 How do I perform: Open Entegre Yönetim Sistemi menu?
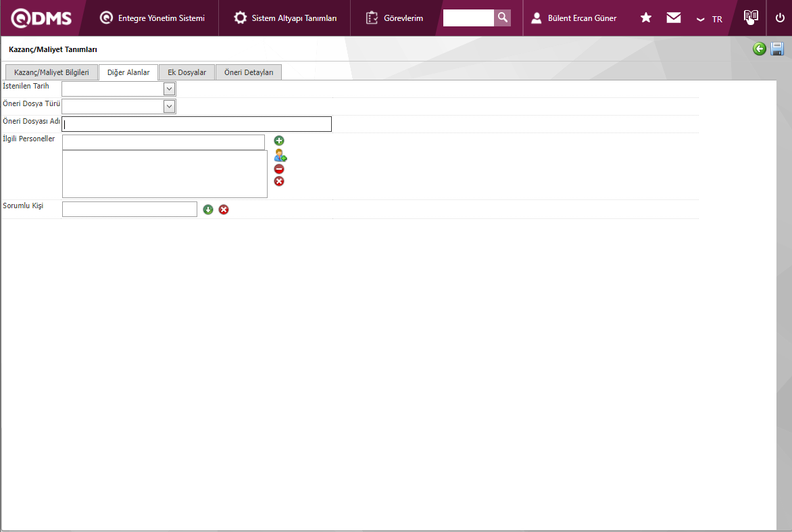point(152,18)
